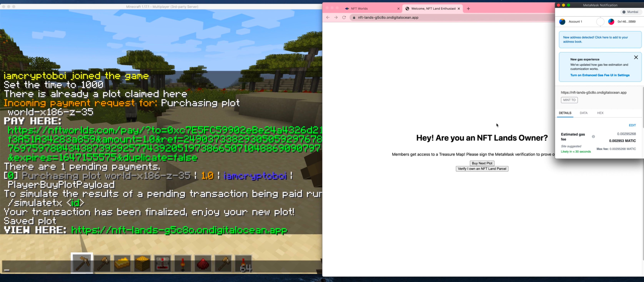Image resolution: width=644 pixels, height=282 pixels.
Task: Close the Welcome, NFT Land Enthusiast tab
Action: click(459, 8)
